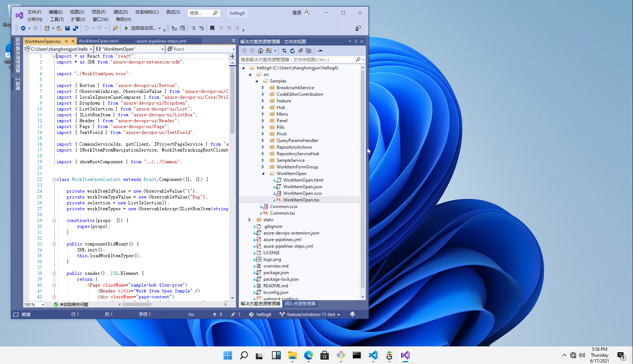
Task: Expand the BreadcrumbService folder
Action: click(x=263, y=88)
